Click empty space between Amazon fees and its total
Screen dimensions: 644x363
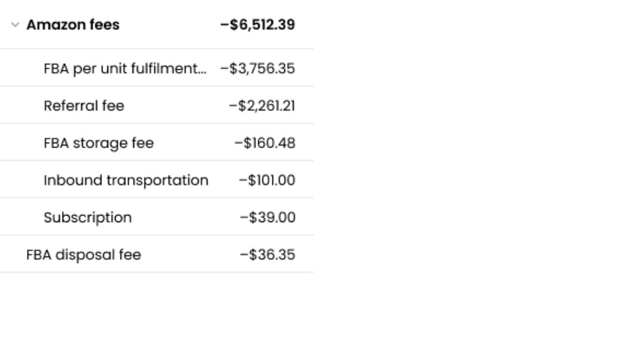coord(170,24)
